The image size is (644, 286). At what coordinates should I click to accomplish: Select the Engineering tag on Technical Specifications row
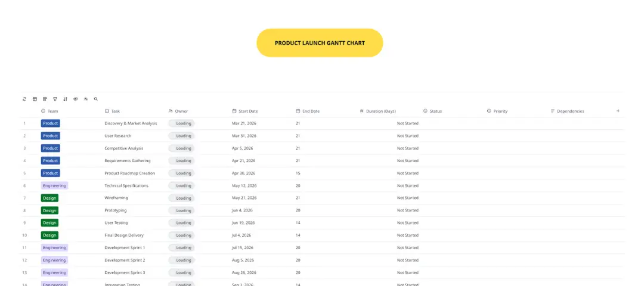[54, 185]
